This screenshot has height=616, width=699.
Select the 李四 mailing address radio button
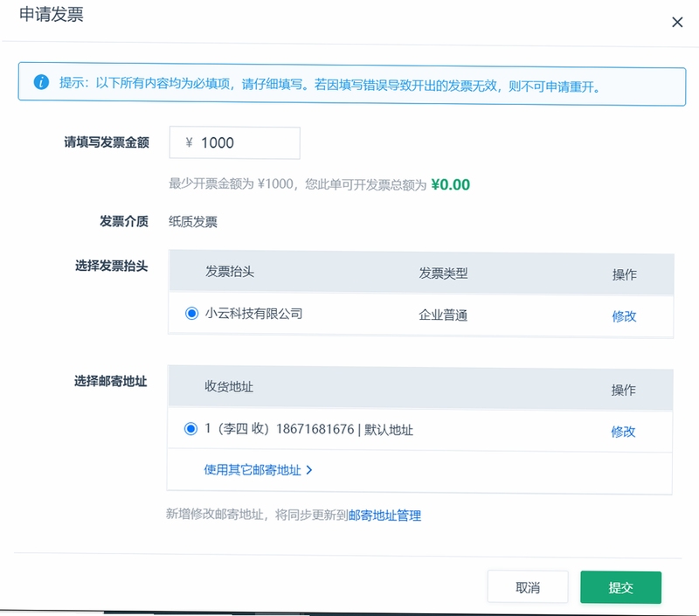[x=190, y=429]
